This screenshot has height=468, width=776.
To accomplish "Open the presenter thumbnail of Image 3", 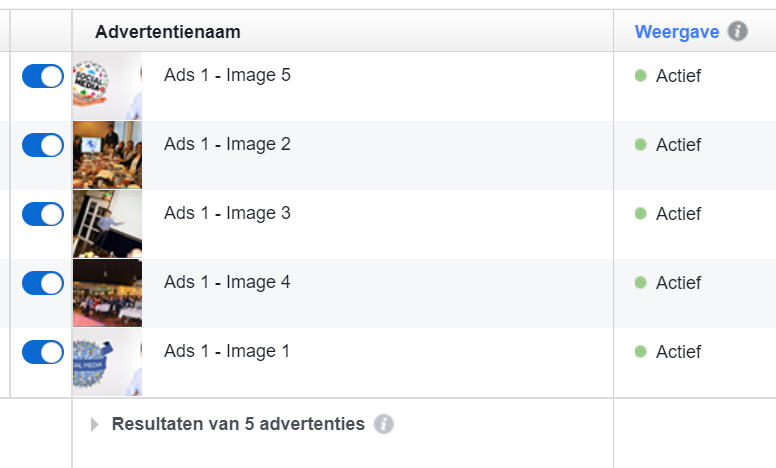I will point(107,224).
